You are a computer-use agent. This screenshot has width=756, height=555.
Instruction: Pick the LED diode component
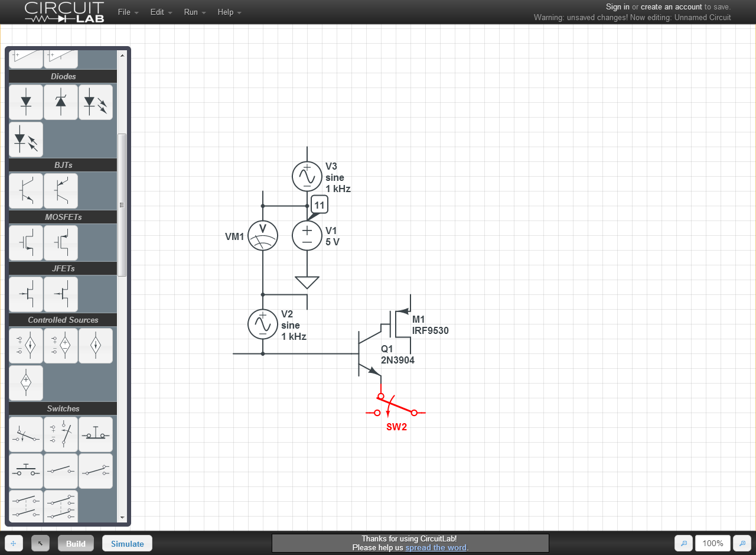[x=96, y=102]
